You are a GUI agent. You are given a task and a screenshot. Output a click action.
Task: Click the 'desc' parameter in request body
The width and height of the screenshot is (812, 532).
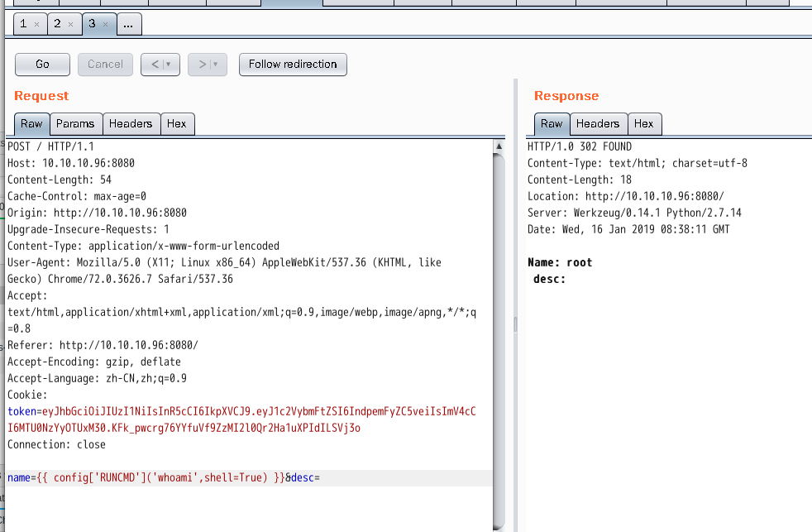[303, 477]
